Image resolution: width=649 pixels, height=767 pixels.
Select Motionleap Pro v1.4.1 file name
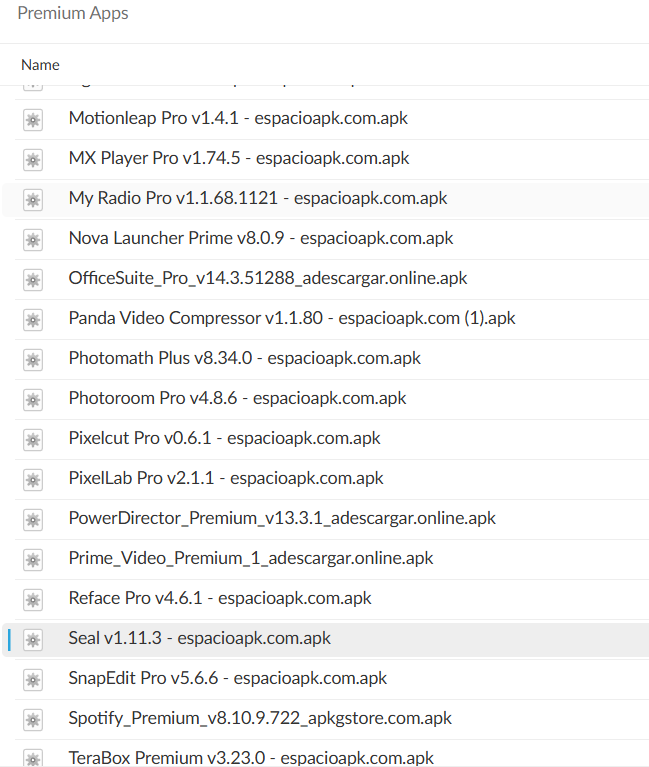click(238, 118)
